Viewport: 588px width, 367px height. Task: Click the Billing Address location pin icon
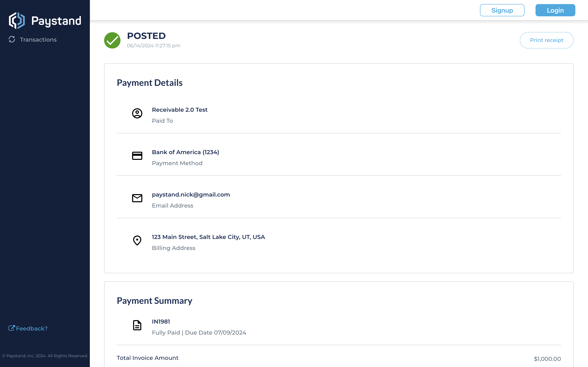(137, 241)
